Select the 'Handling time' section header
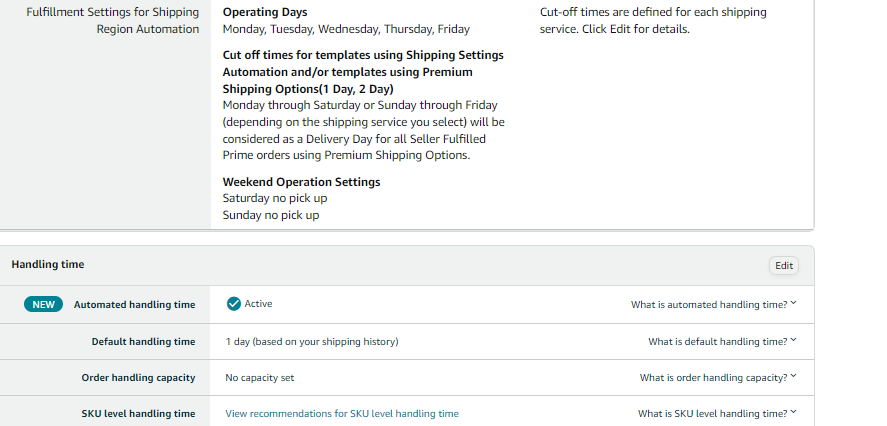 pos(48,264)
